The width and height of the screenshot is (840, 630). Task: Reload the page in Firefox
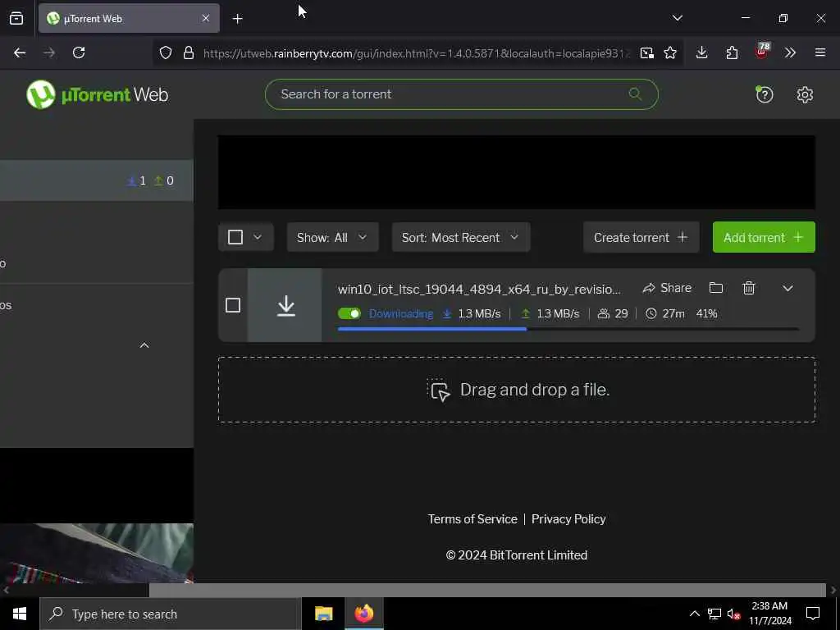[x=79, y=52]
